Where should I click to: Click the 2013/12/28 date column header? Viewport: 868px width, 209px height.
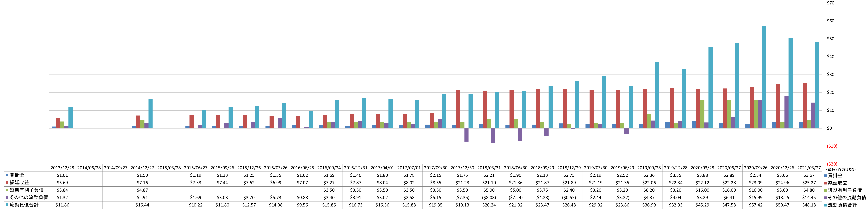click(x=62, y=168)
